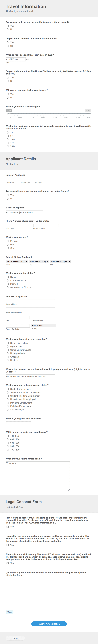
Task: Click Submit my application button
Action: pyautogui.click(x=49, y=624)
